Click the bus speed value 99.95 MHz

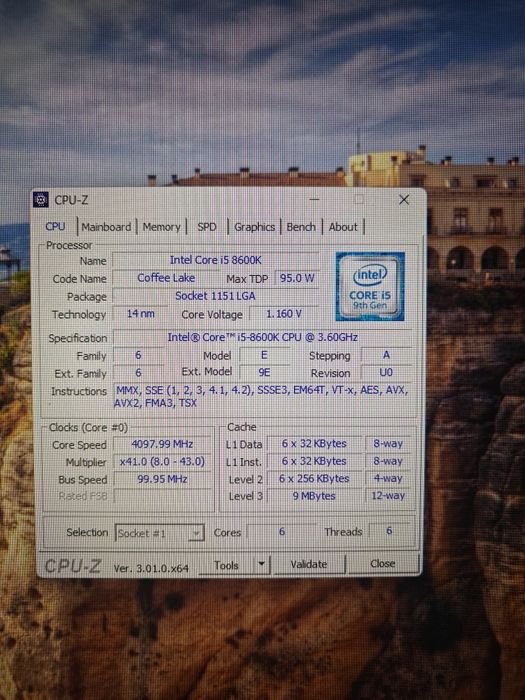point(162,479)
